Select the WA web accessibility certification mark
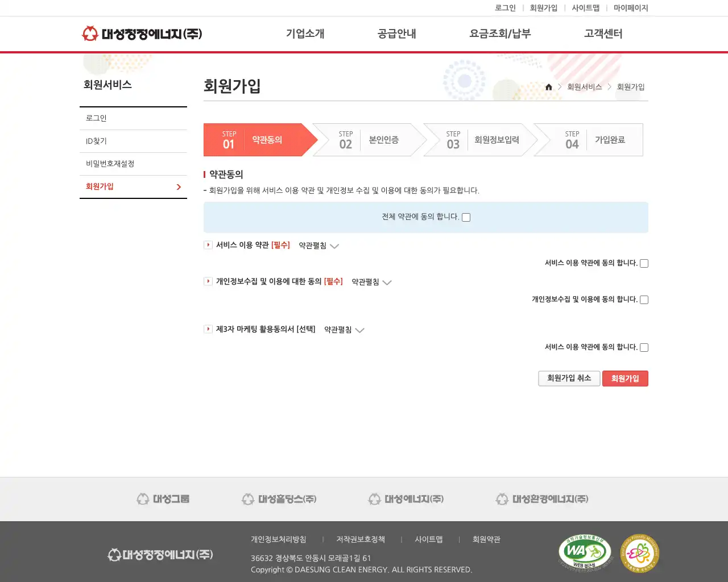 tap(585, 551)
